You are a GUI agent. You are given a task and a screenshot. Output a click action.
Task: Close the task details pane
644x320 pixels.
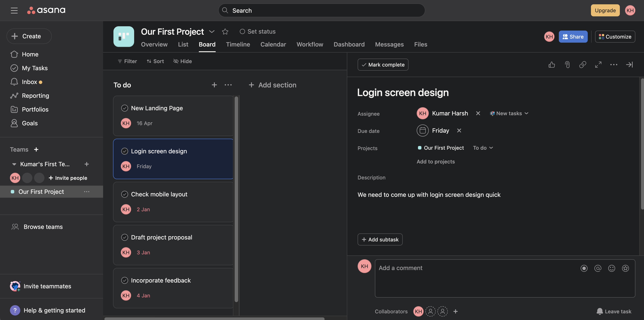pyautogui.click(x=629, y=65)
